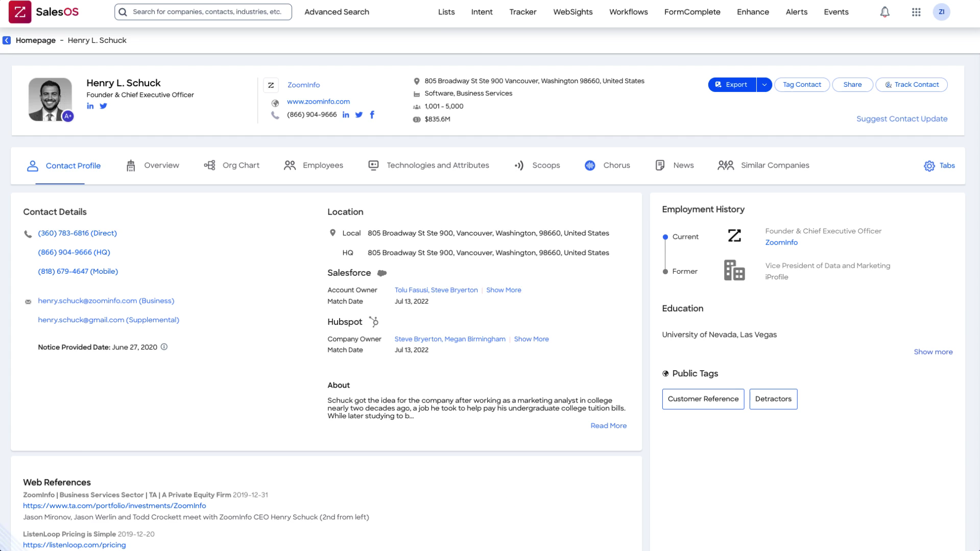Image resolution: width=980 pixels, height=551 pixels.
Task: Open the Export dropdown arrow
Action: pos(764,85)
